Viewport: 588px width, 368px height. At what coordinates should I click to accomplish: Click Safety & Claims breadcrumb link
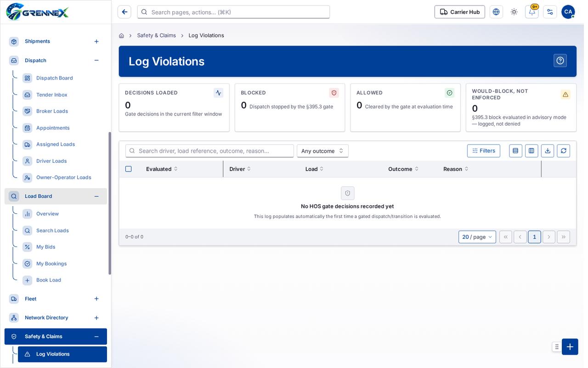click(156, 35)
